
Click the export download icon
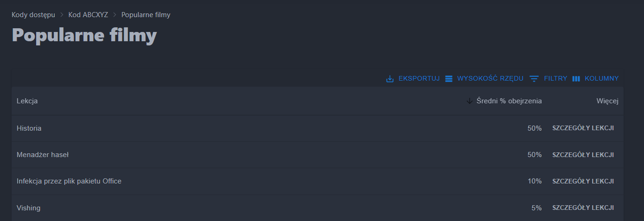tap(390, 79)
